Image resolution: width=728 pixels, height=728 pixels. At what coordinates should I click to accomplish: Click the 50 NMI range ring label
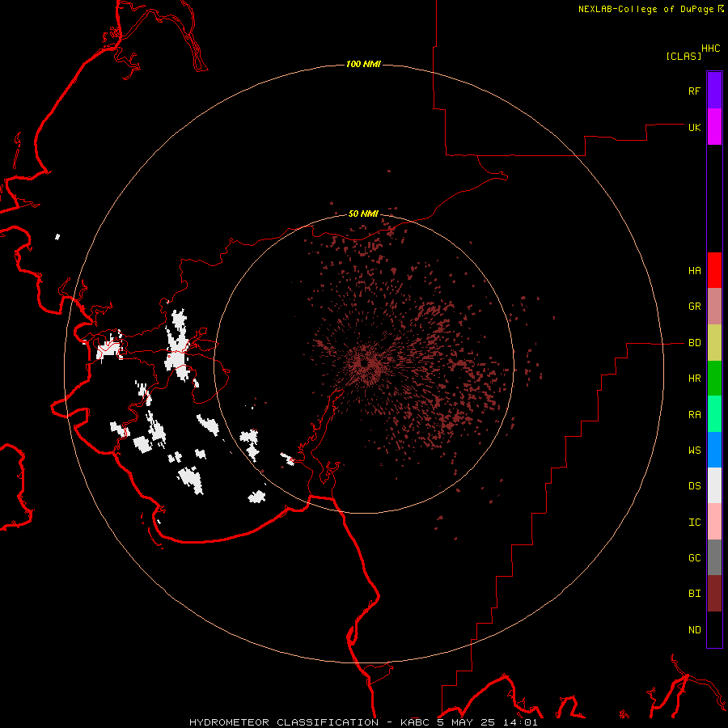tap(363, 214)
